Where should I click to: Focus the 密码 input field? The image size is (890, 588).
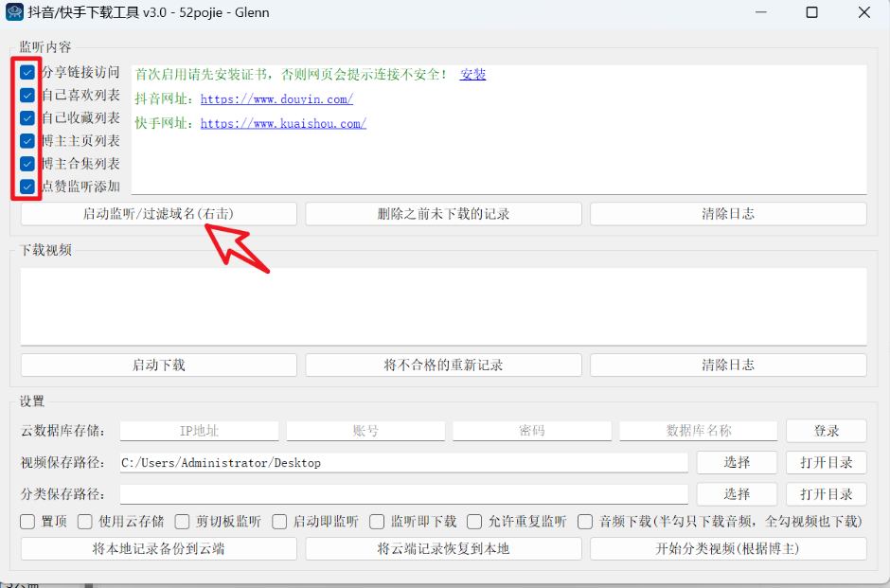tap(532, 431)
